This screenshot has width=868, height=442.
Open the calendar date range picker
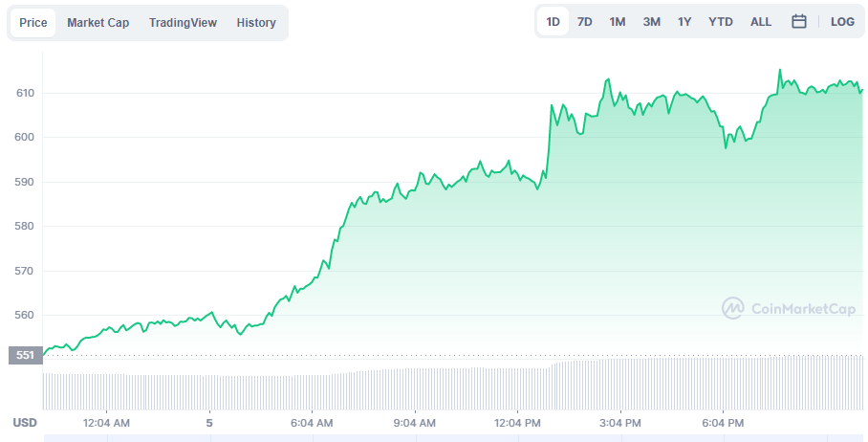tap(799, 22)
